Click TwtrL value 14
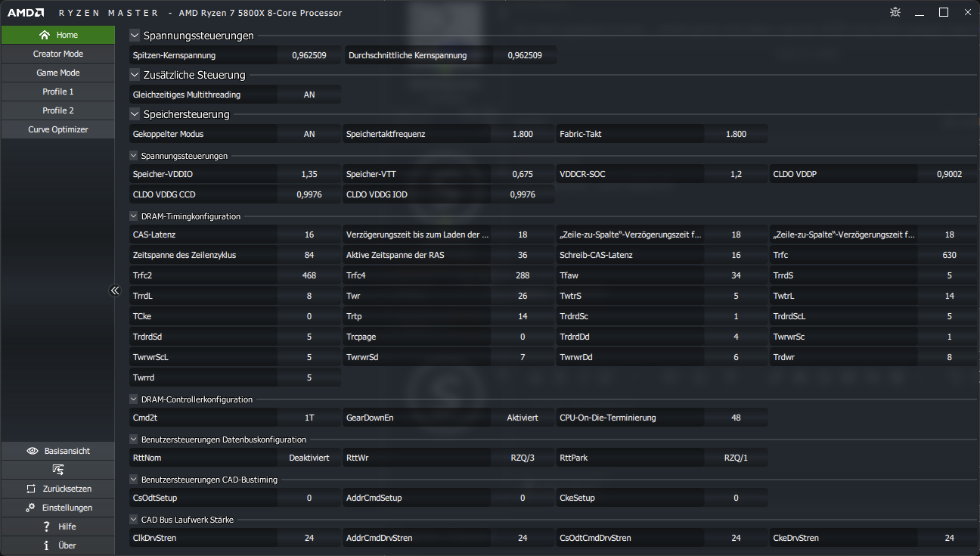 point(949,296)
